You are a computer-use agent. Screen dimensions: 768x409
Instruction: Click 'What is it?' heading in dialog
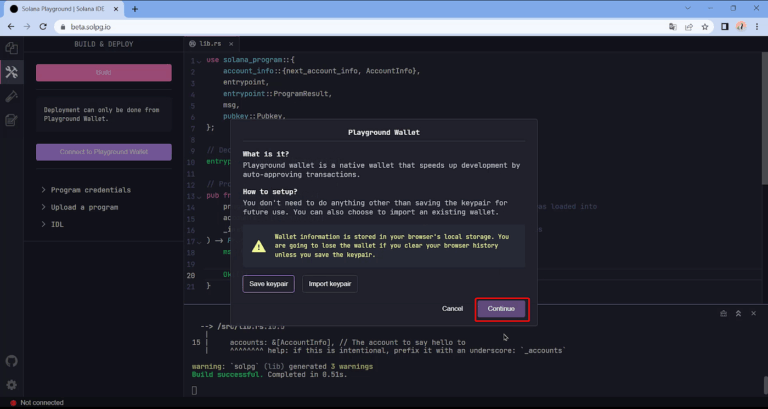[x=266, y=154]
